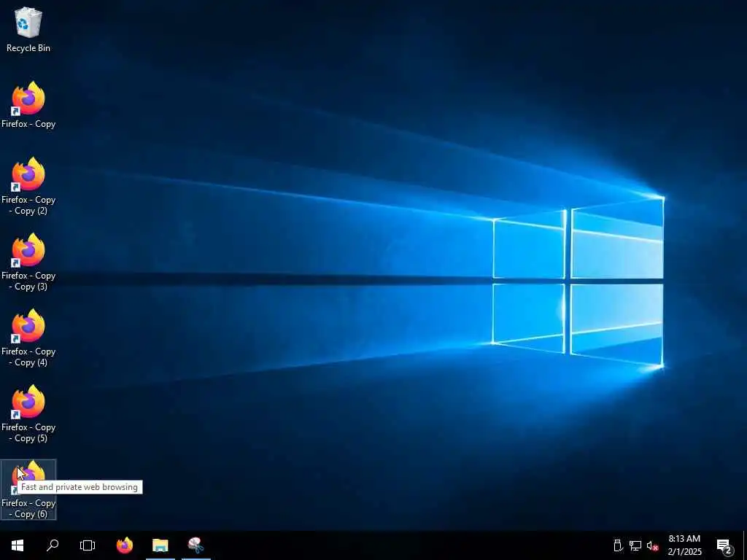
Task: Launch Firefox from the taskbar
Action: pyautogui.click(x=125, y=545)
